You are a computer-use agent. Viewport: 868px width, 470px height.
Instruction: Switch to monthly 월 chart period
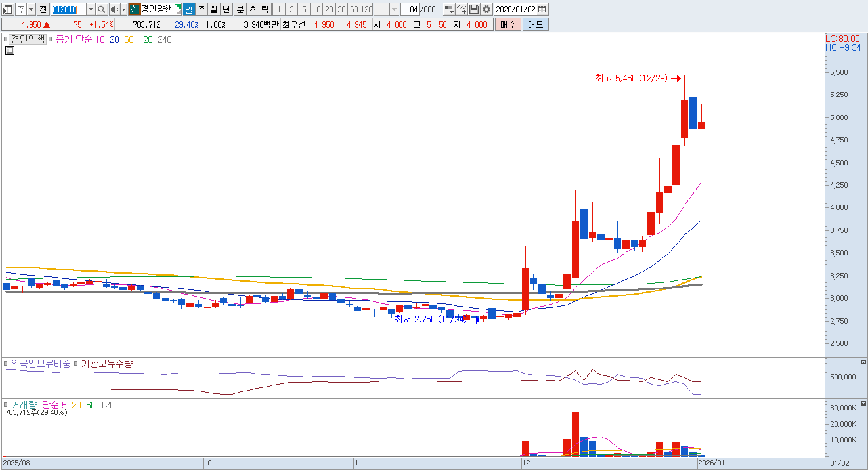pos(214,9)
